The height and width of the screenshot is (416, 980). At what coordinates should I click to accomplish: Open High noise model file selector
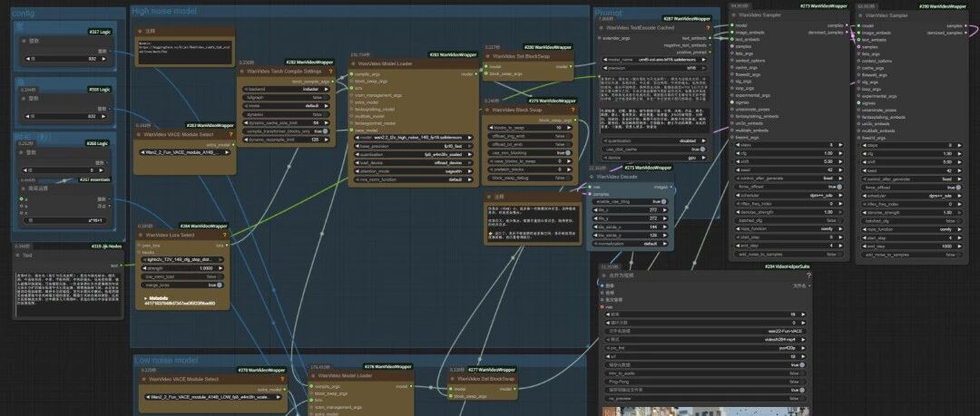point(414,138)
